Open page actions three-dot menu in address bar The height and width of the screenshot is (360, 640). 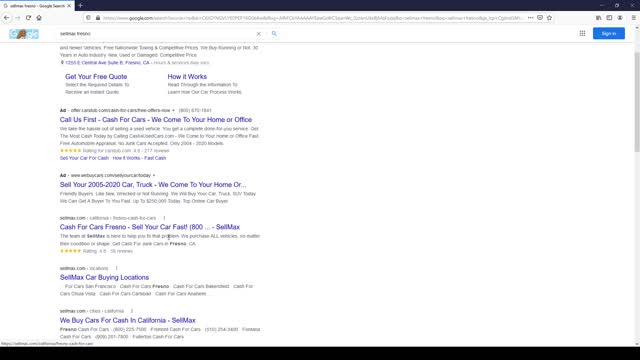coord(530,18)
